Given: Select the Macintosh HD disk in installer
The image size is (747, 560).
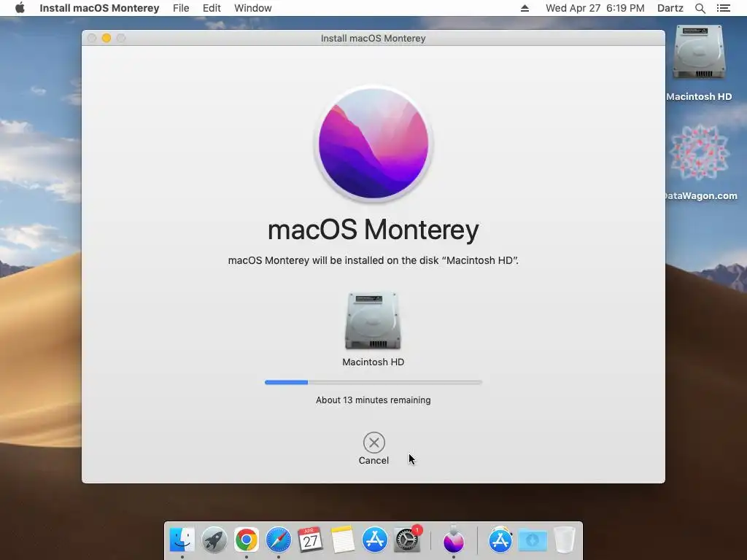Looking at the screenshot, I should pos(373,321).
